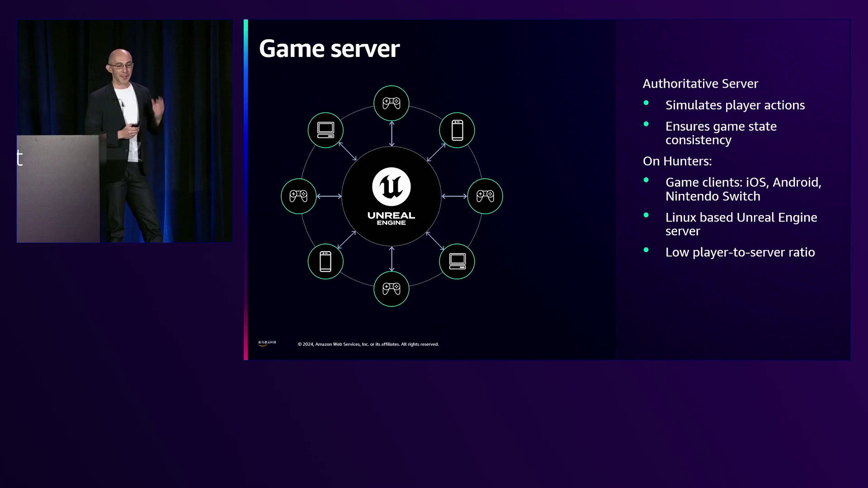The height and width of the screenshot is (488, 868).
Task: Click the "Ensures game state consistency" bullet
Action: coord(721,133)
